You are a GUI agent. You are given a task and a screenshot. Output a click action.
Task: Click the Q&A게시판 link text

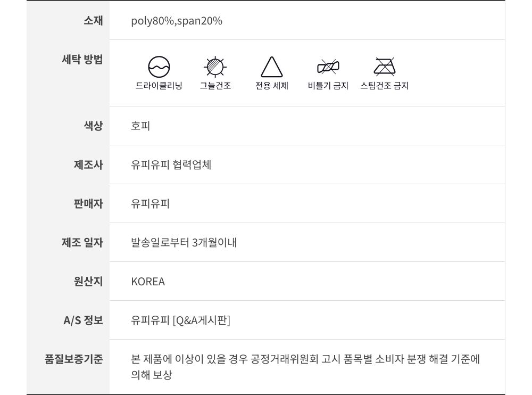pyautogui.click(x=202, y=320)
